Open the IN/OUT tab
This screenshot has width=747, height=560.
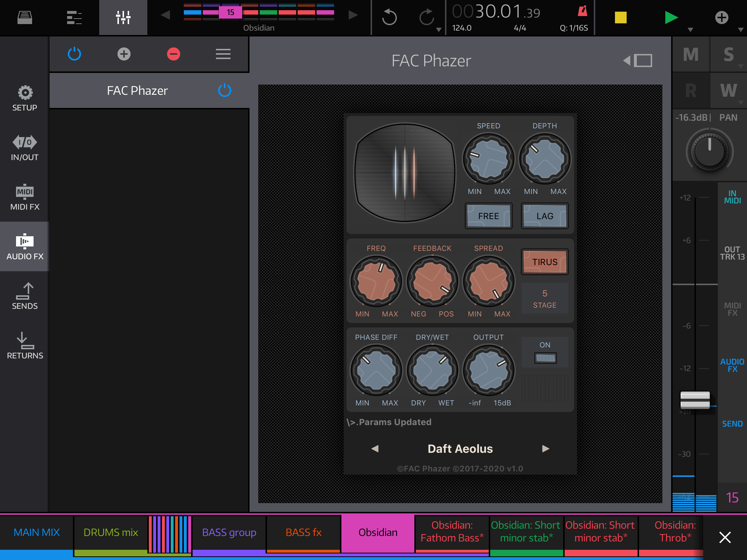point(25,148)
